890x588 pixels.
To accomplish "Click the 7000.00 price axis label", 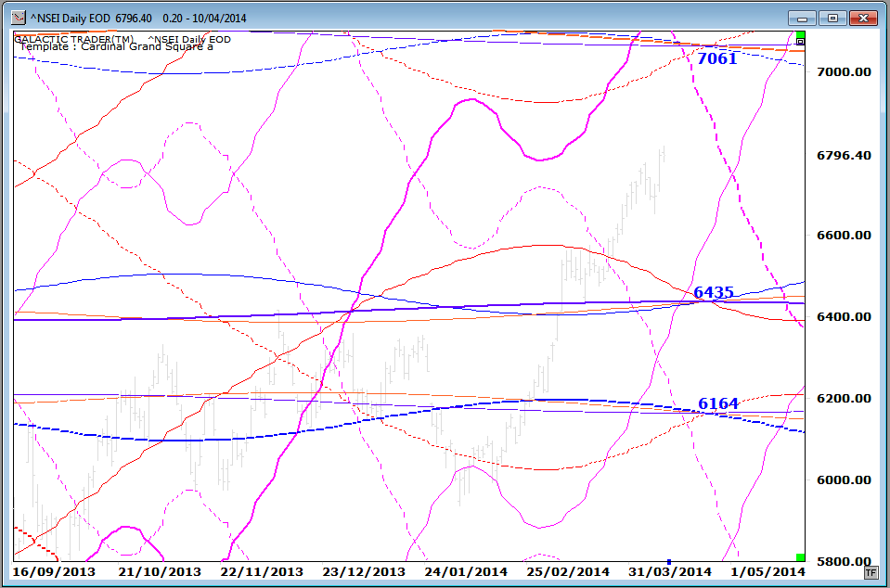I will coord(844,72).
